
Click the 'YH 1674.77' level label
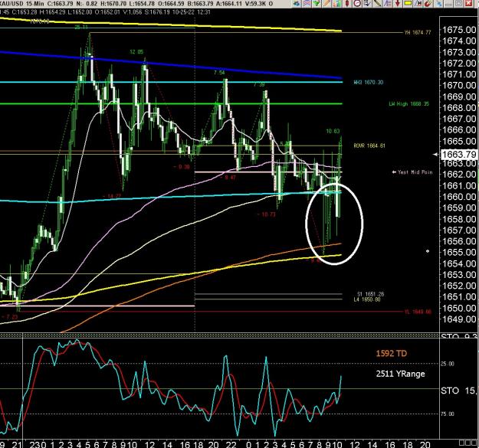(418, 32)
